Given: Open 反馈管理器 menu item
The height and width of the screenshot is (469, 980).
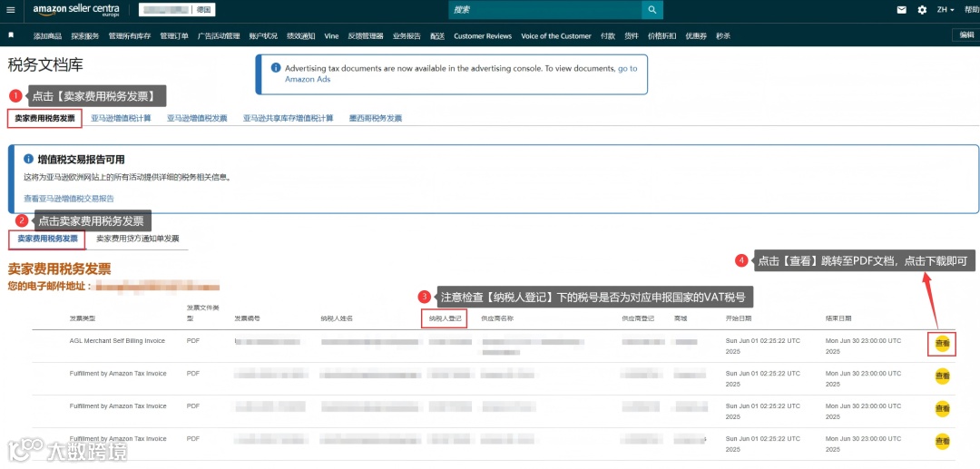Looking at the screenshot, I should point(366,36).
